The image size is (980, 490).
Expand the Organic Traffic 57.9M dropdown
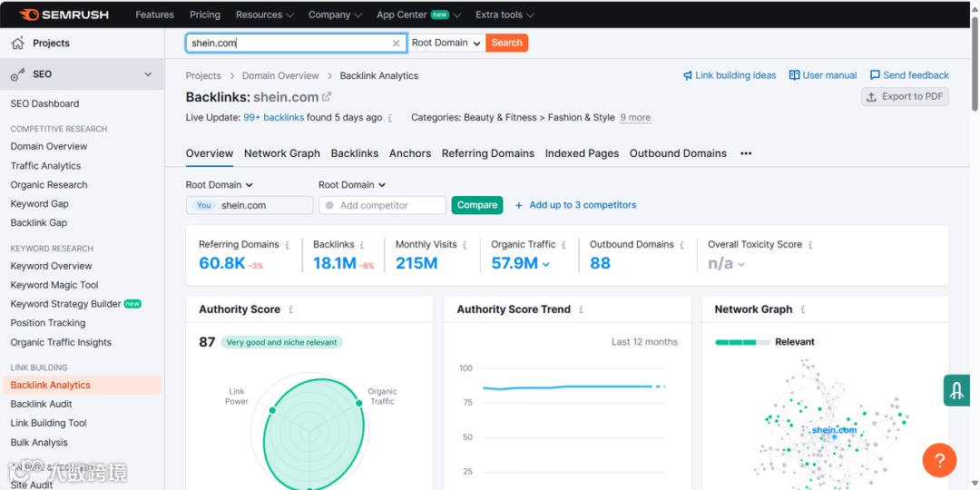click(545, 264)
